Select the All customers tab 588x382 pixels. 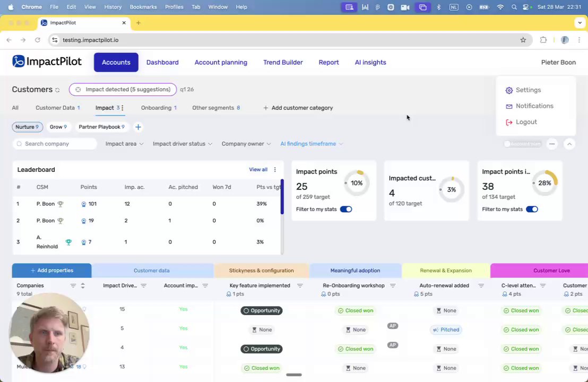(x=15, y=108)
